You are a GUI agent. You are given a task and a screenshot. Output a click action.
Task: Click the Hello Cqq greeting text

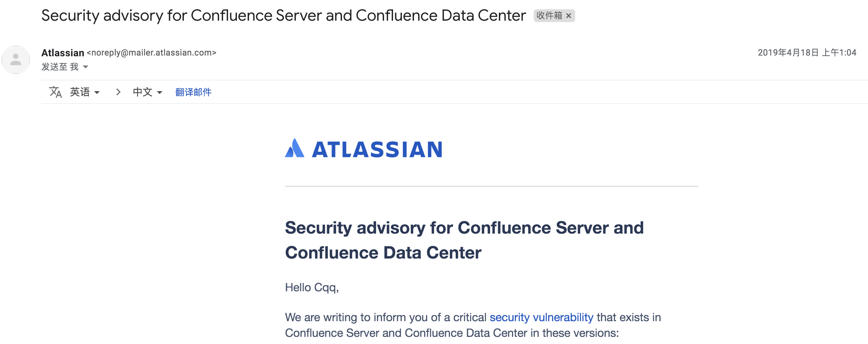(x=312, y=287)
